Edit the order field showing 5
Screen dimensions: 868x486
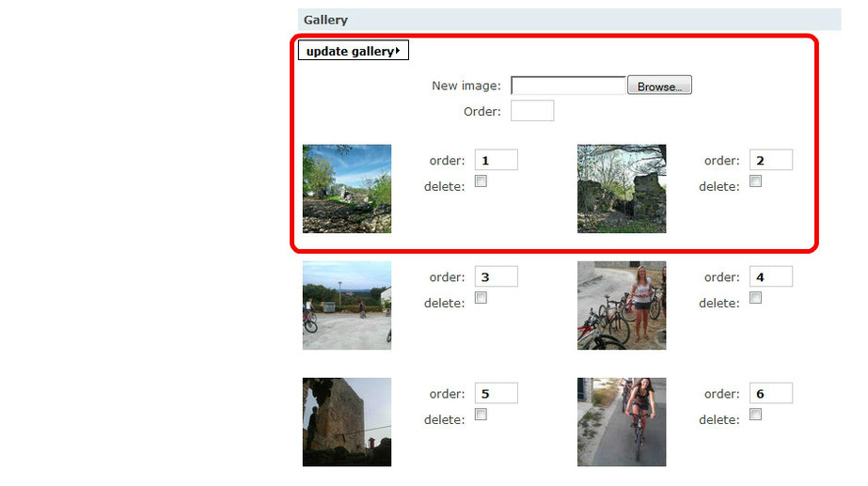496,393
